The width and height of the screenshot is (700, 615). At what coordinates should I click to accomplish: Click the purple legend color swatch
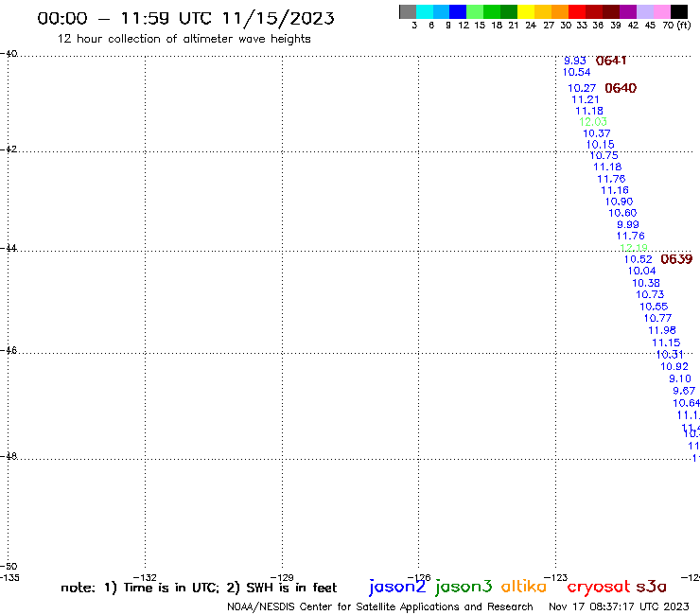pyautogui.click(x=628, y=11)
